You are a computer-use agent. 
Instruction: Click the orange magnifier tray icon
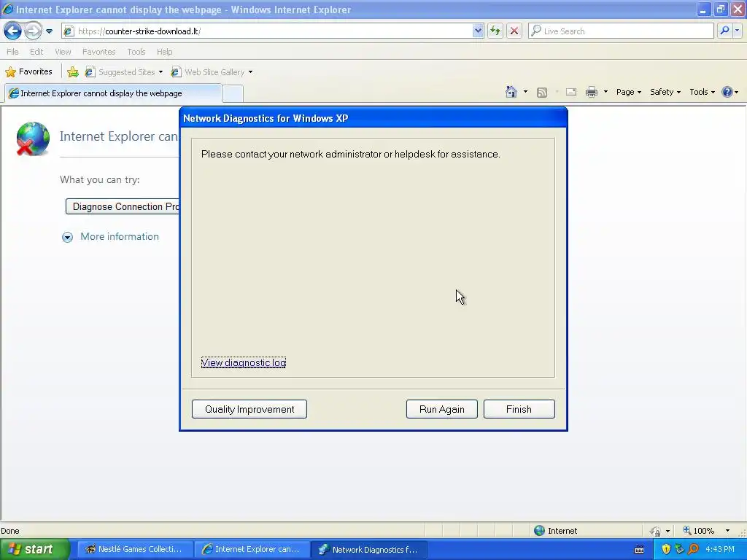[x=693, y=549]
